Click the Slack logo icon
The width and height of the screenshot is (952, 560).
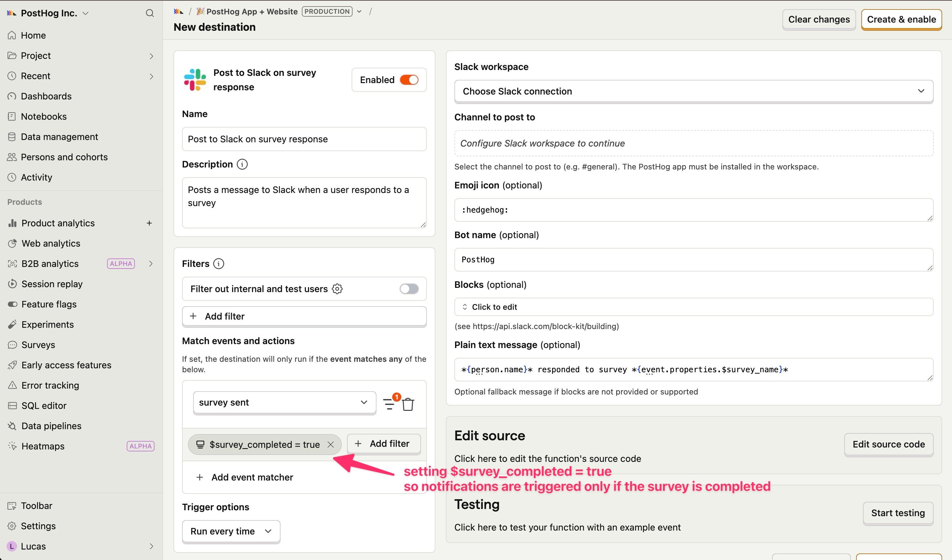pos(195,79)
